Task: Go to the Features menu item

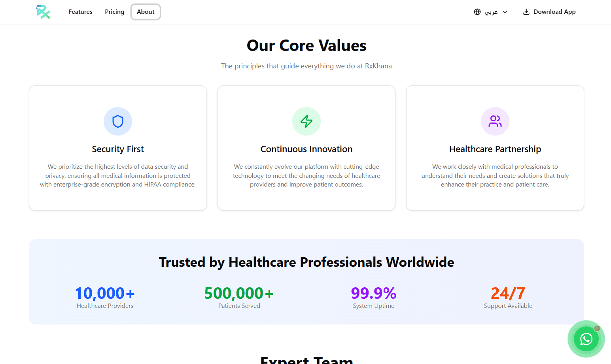Action: (x=80, y=12)
